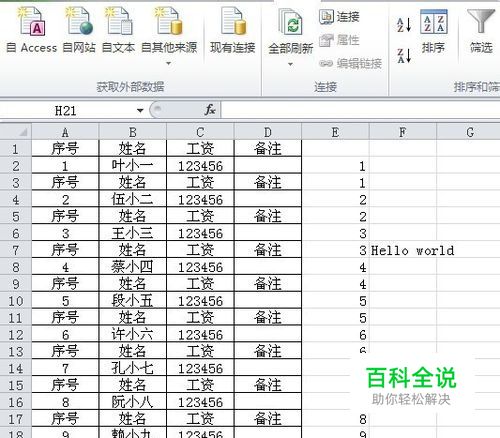Viewport: 500px width, 438px height.
Task: Open the 排序 sort dialog
Action: pos(433,32)
